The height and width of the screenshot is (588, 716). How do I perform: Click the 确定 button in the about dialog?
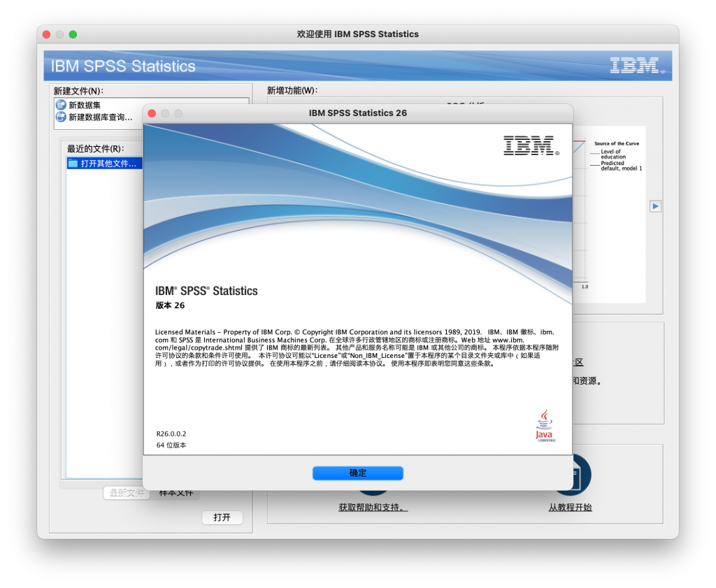tap(357, 473)
